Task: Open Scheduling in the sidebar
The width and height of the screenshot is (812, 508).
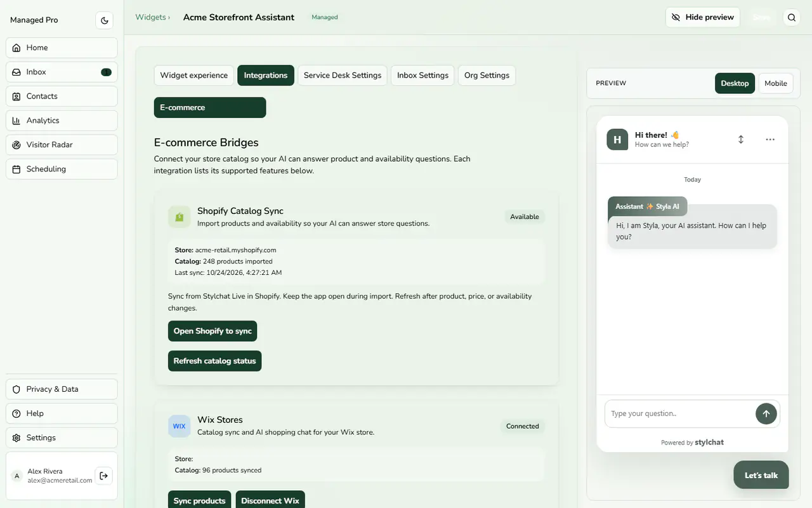Action: 62,169
